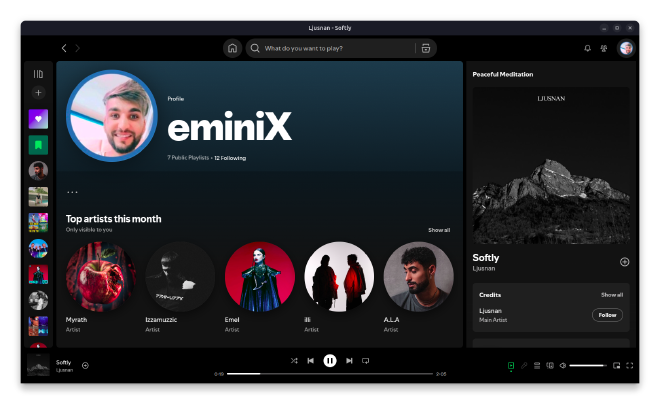
Task: Pause the current song
Action: [x=330, y=360]
